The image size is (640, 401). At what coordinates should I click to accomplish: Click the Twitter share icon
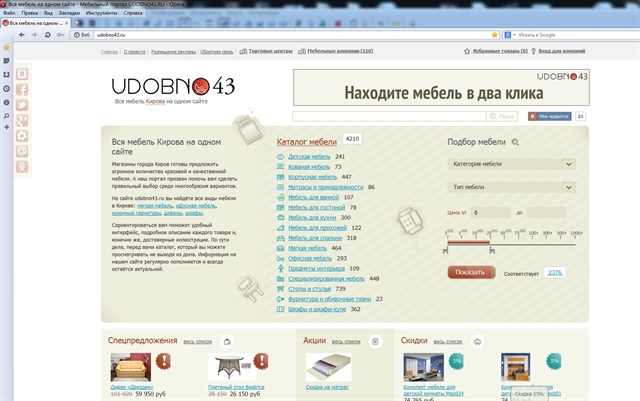22,104
